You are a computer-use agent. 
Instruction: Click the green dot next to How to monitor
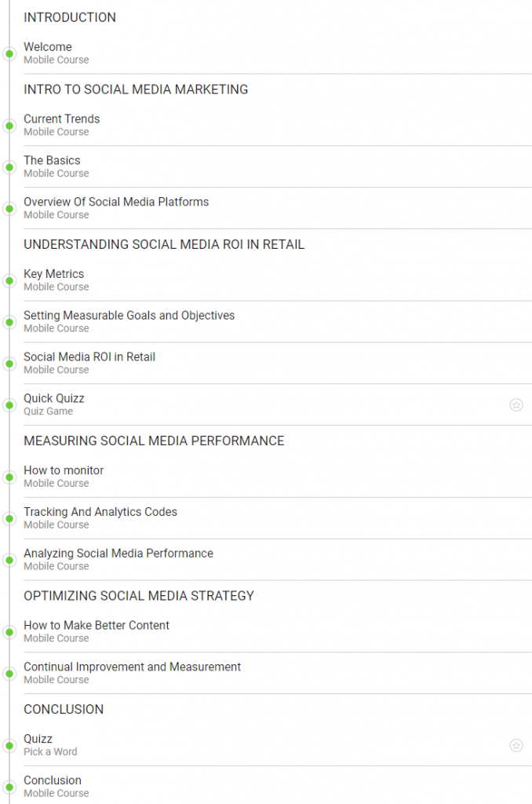click(9, 477)
